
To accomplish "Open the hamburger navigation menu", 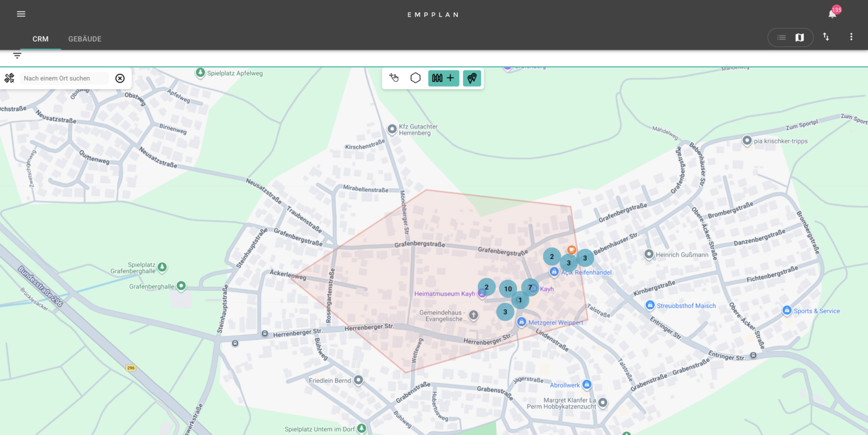I will [x=21, y=14].
